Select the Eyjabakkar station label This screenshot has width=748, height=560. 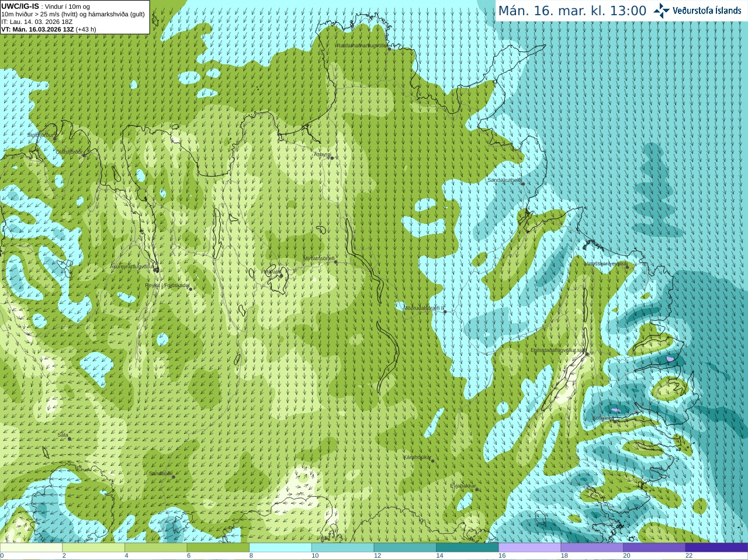(x=463, y=486)
